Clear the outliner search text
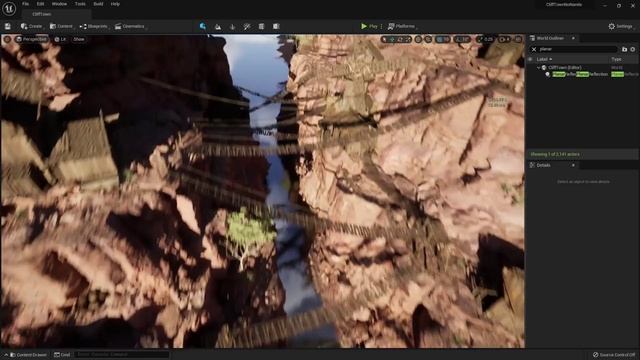This screenshot has height=360, width=640. (x=534, y=49)
